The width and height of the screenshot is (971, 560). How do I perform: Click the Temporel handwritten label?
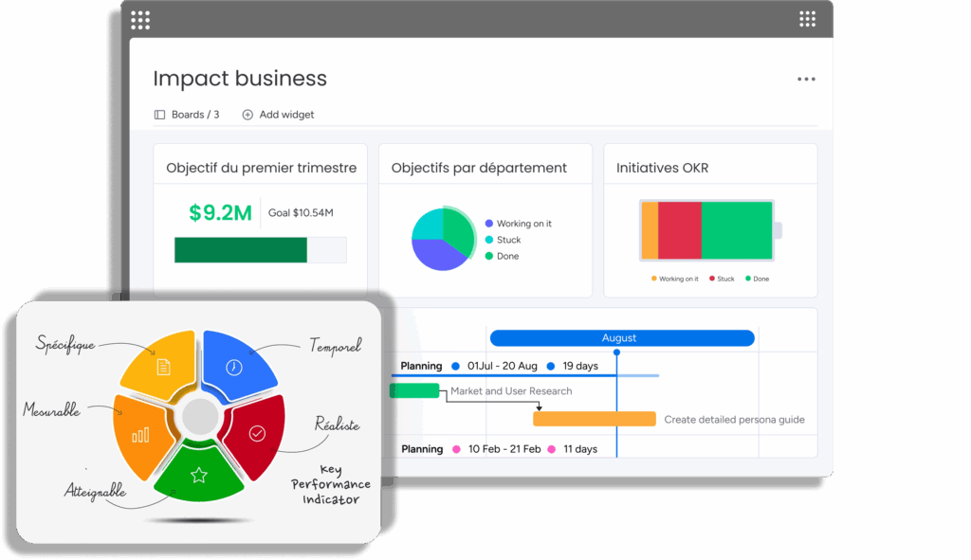tap(335, 346)
